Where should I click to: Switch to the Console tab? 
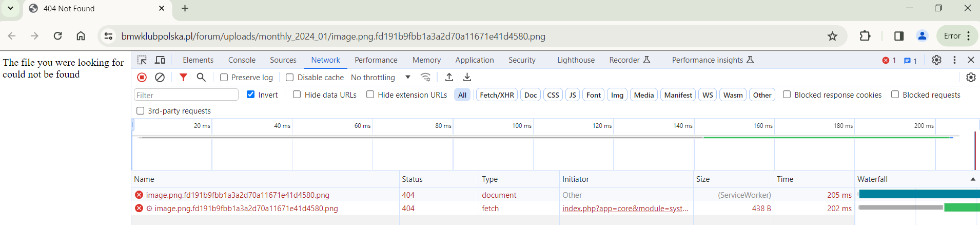[242, 60]
